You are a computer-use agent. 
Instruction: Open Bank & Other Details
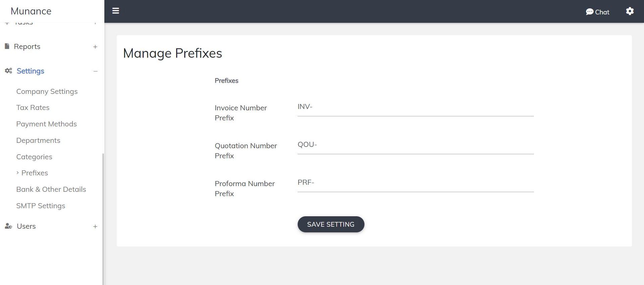pyautogui.click(x=51, y=189)
